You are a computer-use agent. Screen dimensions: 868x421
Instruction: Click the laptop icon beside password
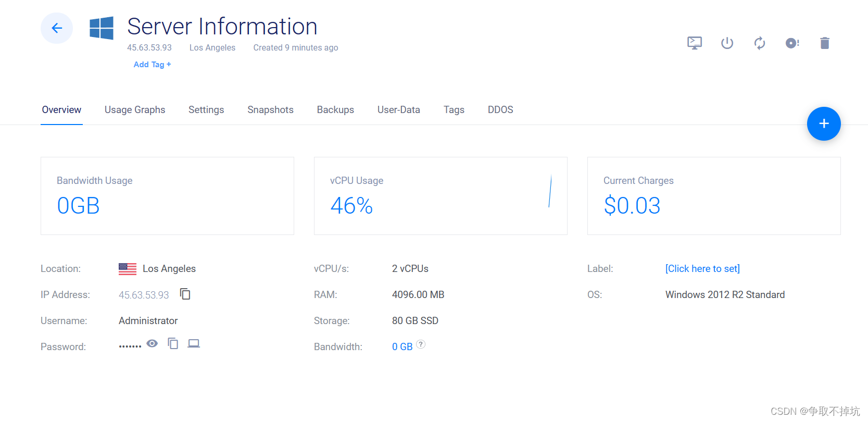click(x=194, y=343)
